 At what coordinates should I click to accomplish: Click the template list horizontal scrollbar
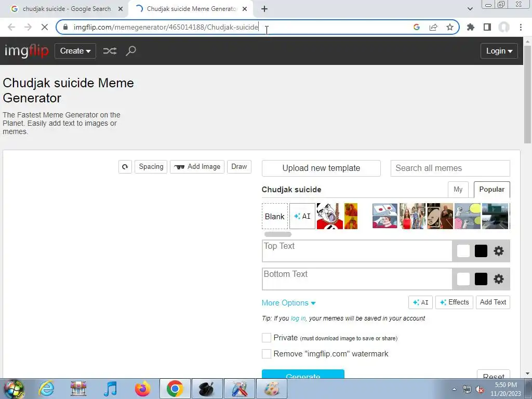click(278, 234)
